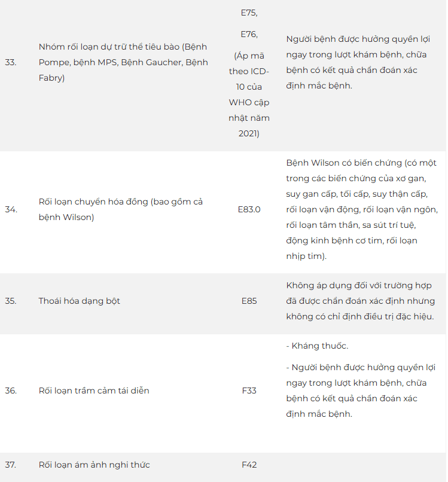Click the 'Áp mã theo ICD-10 của WHO' note

tap(249, 94)
